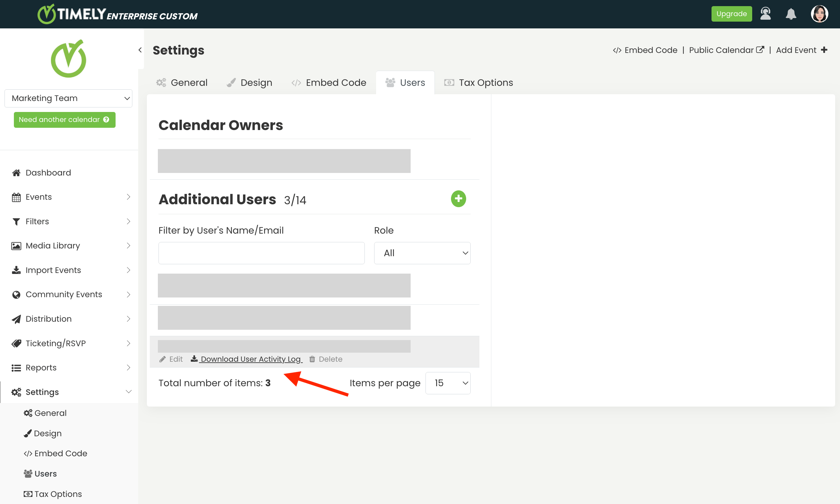Image resolution: width=840 pixels, height=504 pixels.
Task: Click the Add Event header link
Action: tap(796, 50)
